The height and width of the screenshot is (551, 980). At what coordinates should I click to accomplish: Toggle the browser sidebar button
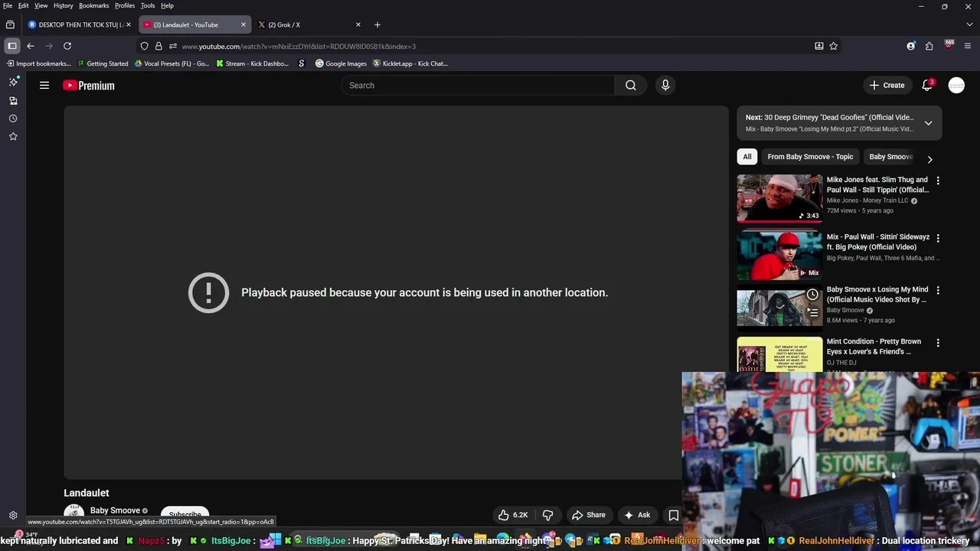pos(12,46)
